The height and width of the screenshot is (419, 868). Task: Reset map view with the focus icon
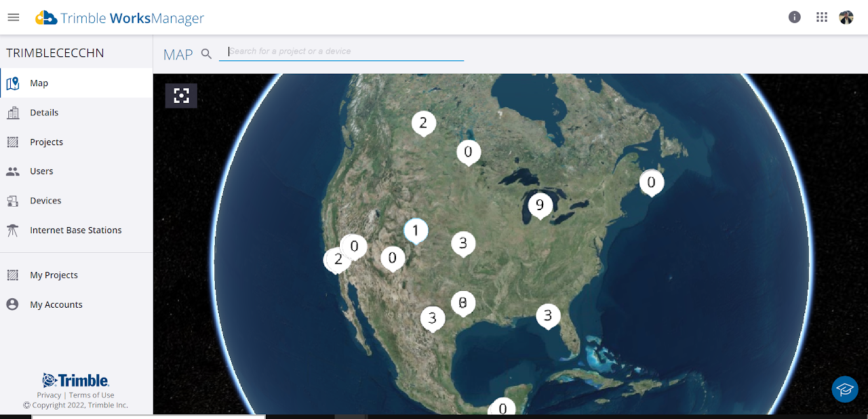(181, 96)
